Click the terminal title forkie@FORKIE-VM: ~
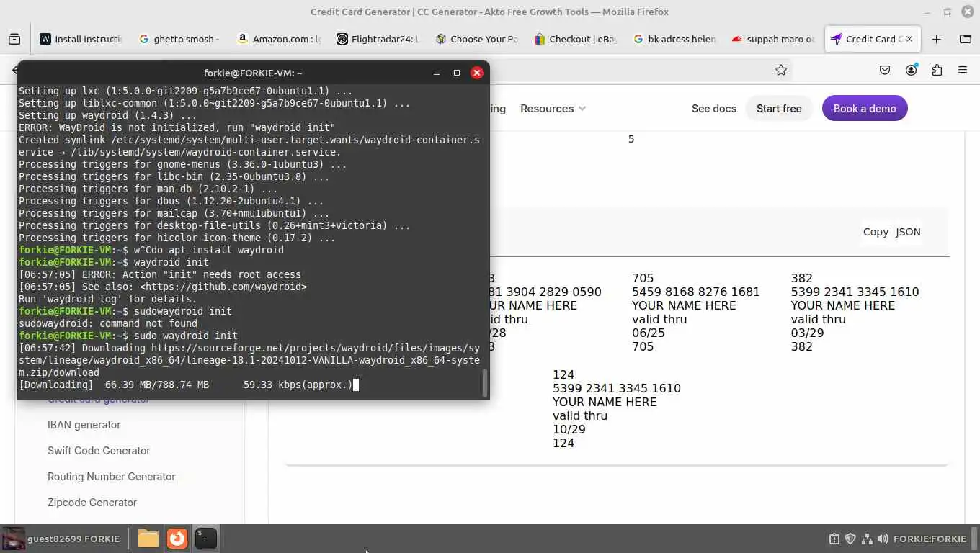This screenshot has width=980, height=553. (253, 73)
